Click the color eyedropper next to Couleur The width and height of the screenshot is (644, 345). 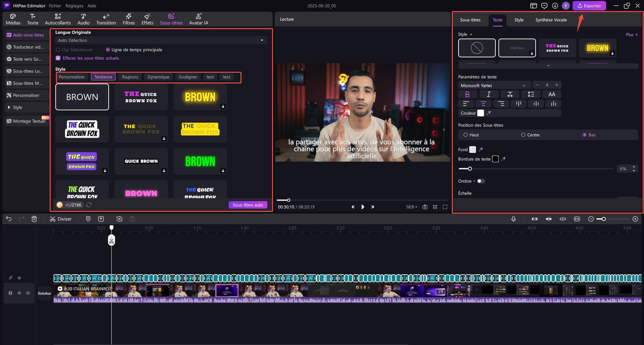click(489, 113)
